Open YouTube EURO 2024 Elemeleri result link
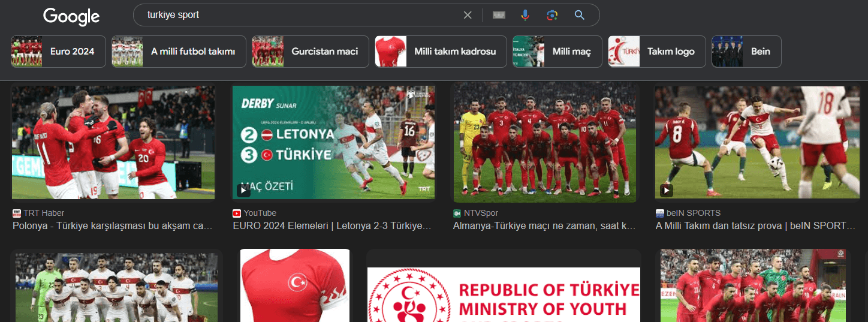The width and height of the screenshot is (868, 322). 332,226
